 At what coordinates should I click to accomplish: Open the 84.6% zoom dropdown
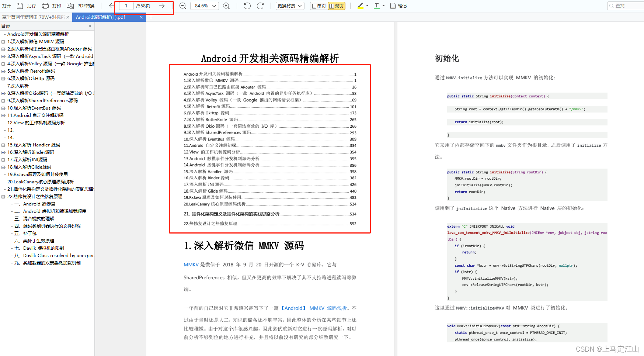(205, 6)
